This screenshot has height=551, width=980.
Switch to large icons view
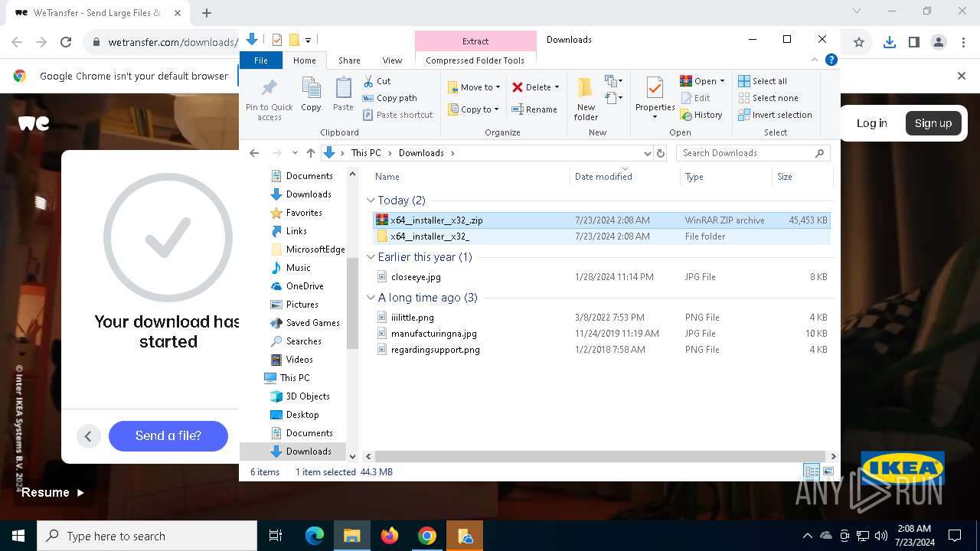coord(828,472)
